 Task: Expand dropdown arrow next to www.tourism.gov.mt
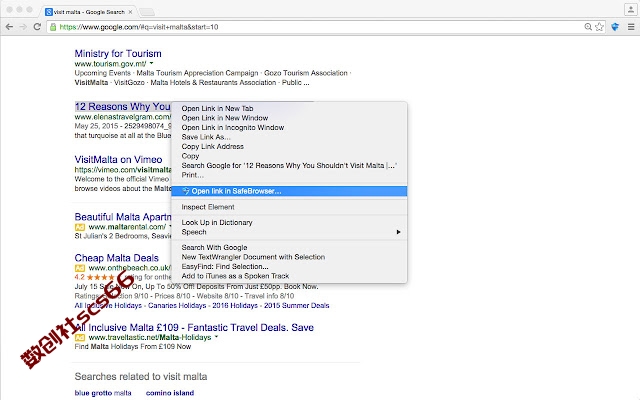[151, 64]
